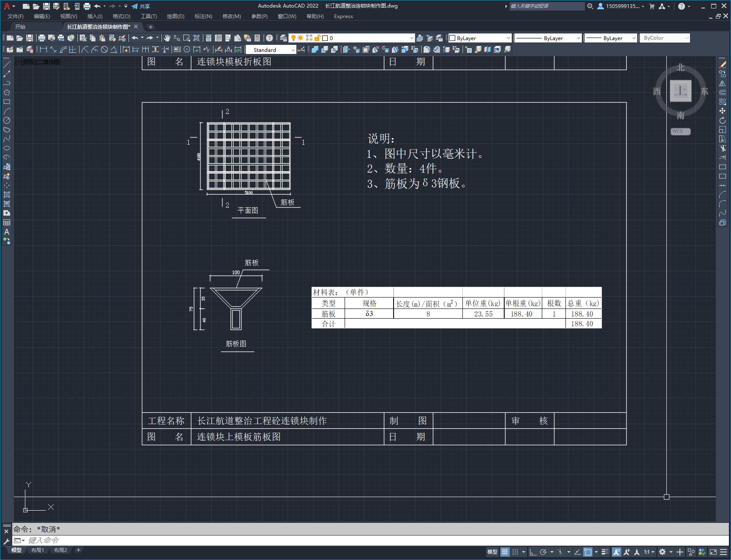The width and height of the screenshot is (731, 560).
Task: Select the Trim tool in modify toolbar
Action: tap(723, 148)
